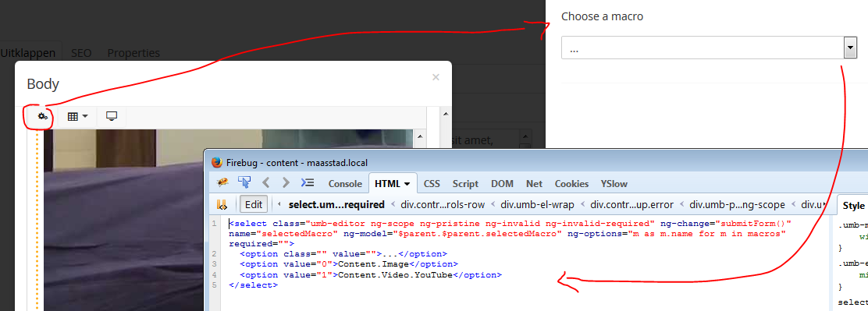The image size is (868, 311).
Task: Switch to Firebug CSS tab
Action: click(432, 184)
